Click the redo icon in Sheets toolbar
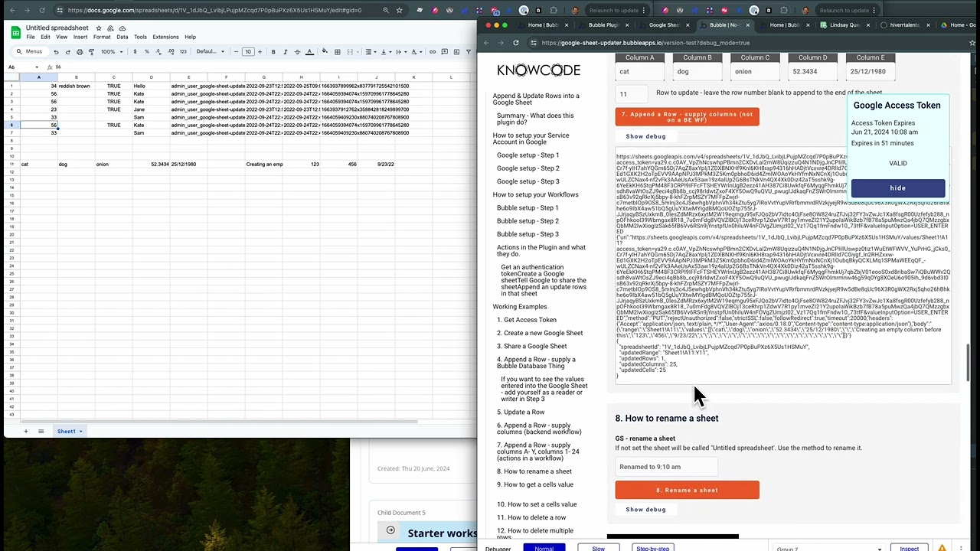 tap(67, 52)
